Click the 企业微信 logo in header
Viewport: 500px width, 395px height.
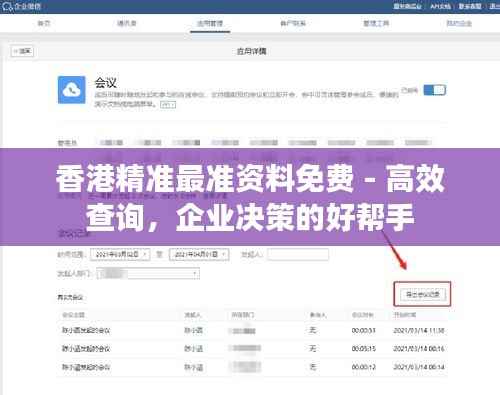click(x=22, y=6)
